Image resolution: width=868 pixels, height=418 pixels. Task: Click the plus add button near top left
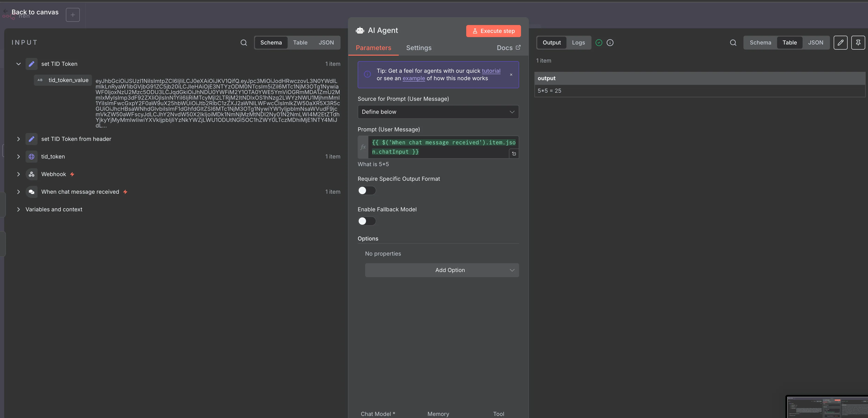(x=73, y=15)
